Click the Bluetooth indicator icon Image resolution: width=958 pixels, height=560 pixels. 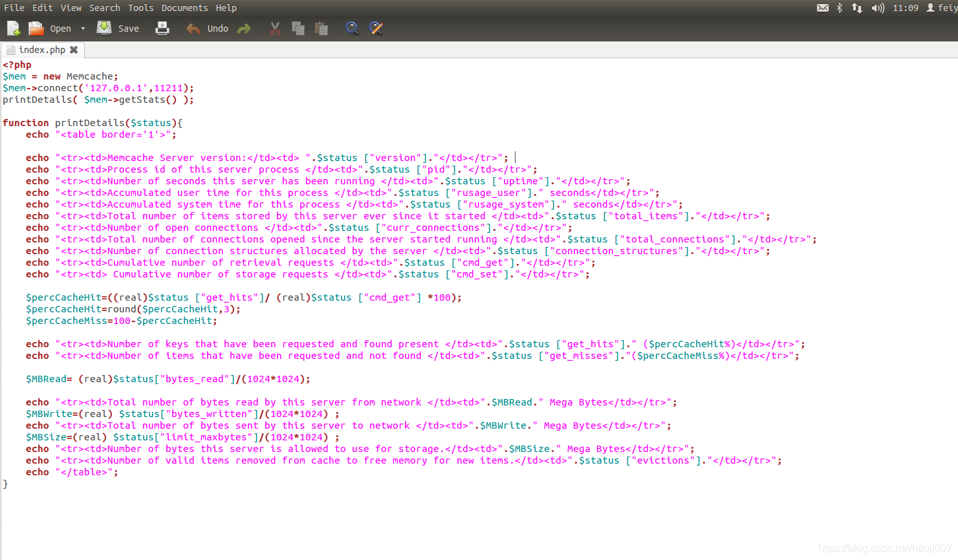[840, 8]
